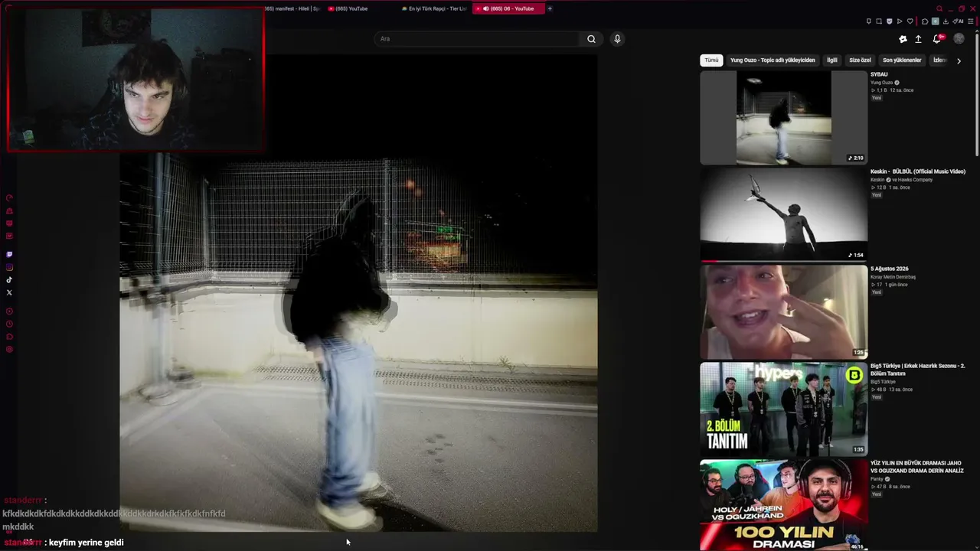This screenshot has height=551, width=980.
Task: Open the Twitch icon in sidebar
Action: point(9,254)
